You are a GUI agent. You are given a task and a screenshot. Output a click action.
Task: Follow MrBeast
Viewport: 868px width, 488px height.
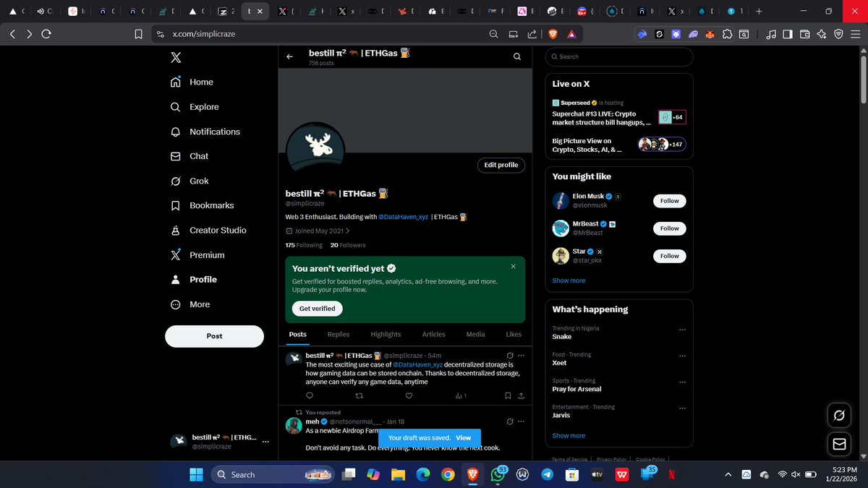669,228
